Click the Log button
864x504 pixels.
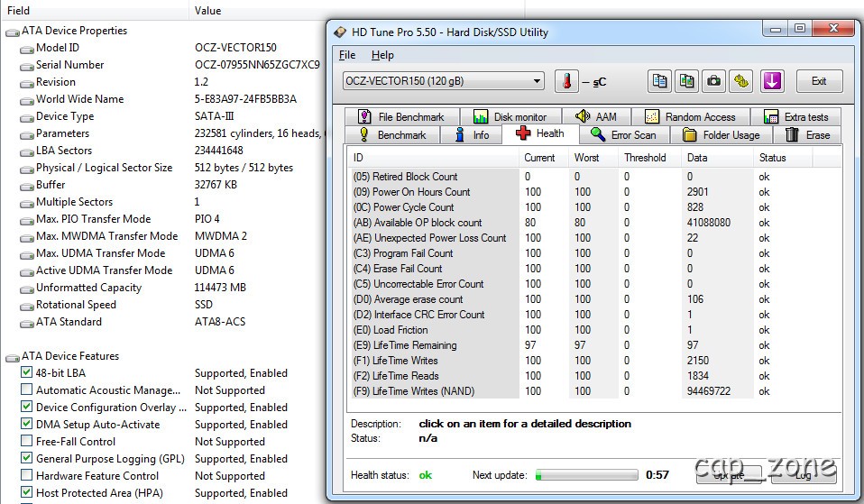tap(803, 475)
